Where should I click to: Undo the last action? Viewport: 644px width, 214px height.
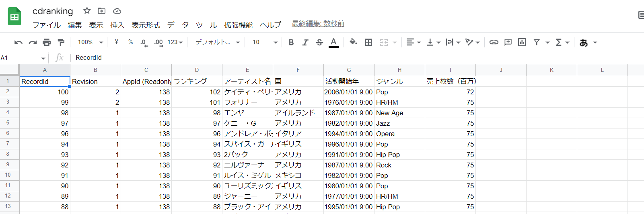coord(19,42)
